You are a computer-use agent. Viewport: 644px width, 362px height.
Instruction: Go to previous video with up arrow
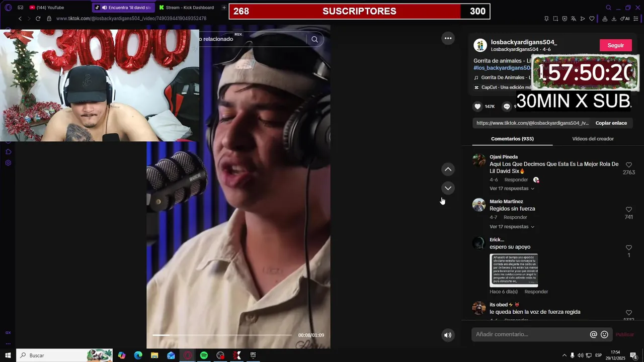tap(448, 169)
